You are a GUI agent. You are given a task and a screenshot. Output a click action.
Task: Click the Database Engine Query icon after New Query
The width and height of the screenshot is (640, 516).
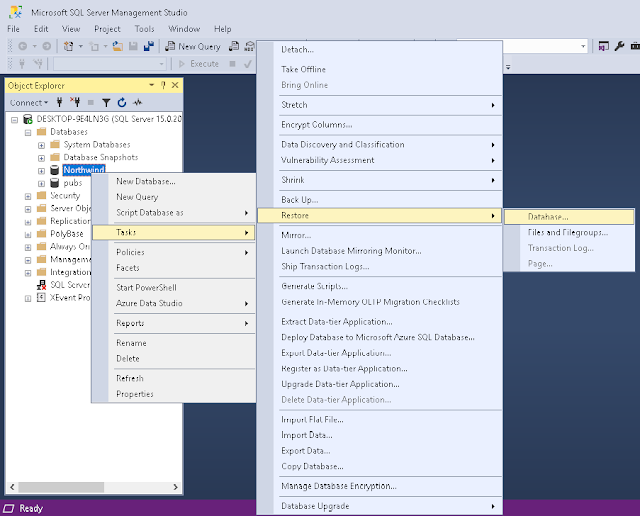pyautogui.click(x=234, y=47)
